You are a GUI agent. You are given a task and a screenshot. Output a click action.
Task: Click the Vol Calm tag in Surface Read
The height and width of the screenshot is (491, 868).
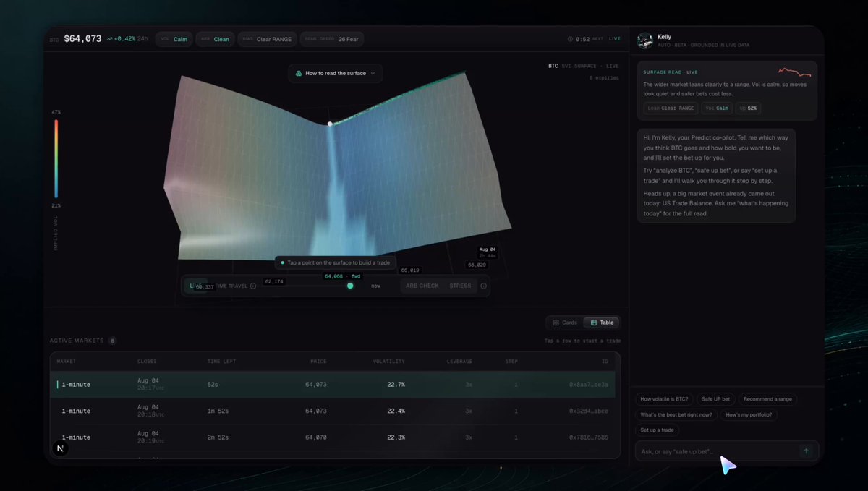[716, 108]
